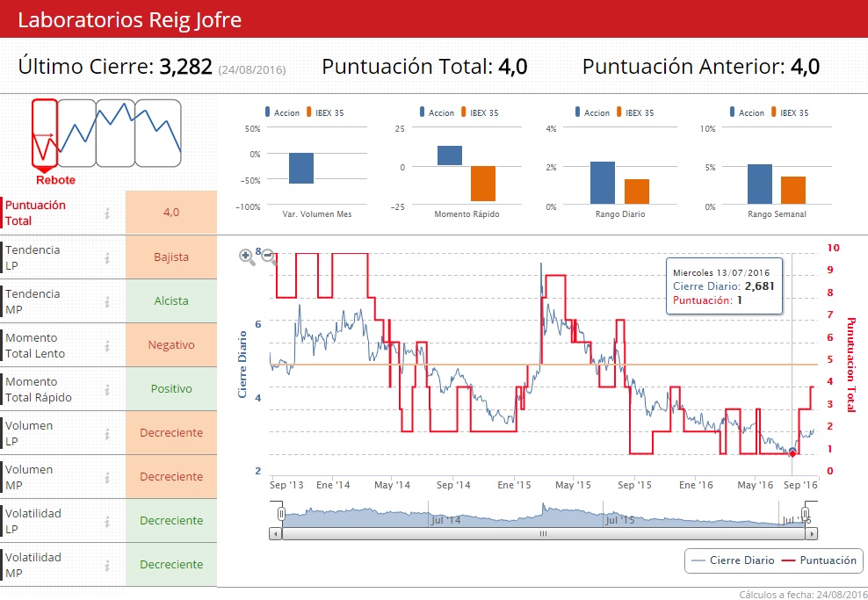Screen dimensions: 868x600
Task: Open info icon for Puntuación Total
Action: (107, 213)
